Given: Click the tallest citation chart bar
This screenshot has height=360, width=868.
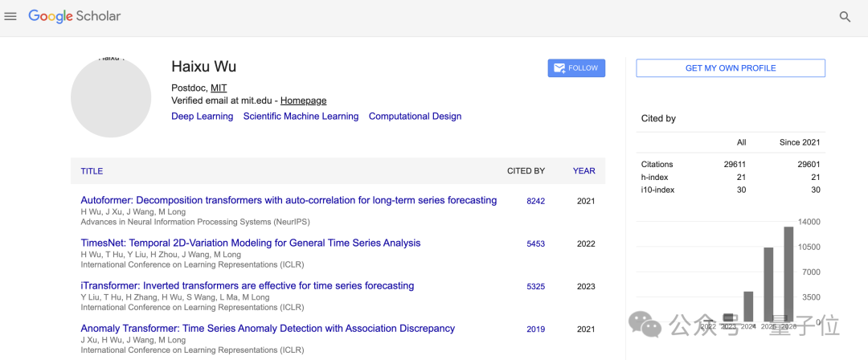Looking at the screenshot, I should (x=789, y=273).
